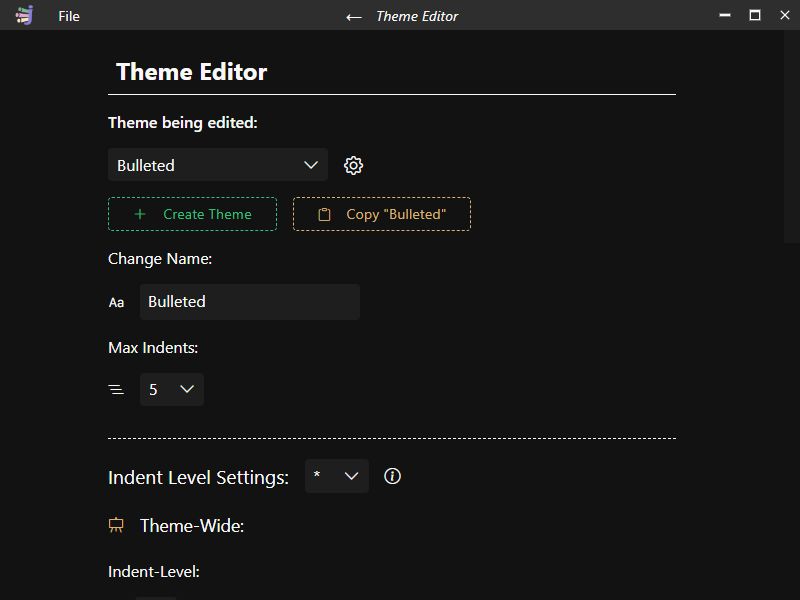Screen dimensions: 800x600
Task: Click the plus icon inside Create Theme
Action: click(139, 213)
